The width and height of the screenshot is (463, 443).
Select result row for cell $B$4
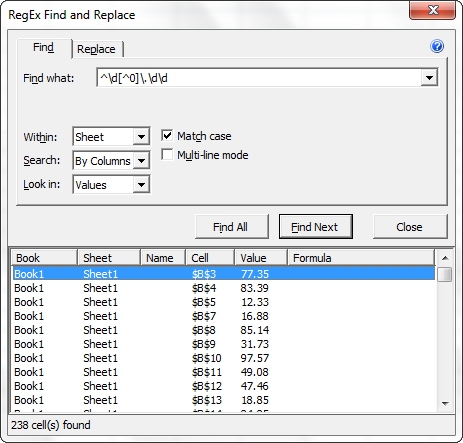[x=224, y=288]
